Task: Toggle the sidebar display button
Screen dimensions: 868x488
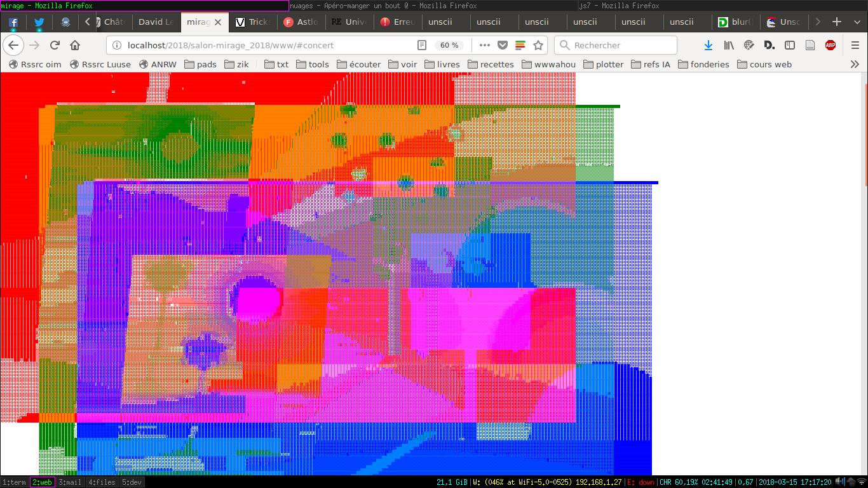Action: click(790, 45)
